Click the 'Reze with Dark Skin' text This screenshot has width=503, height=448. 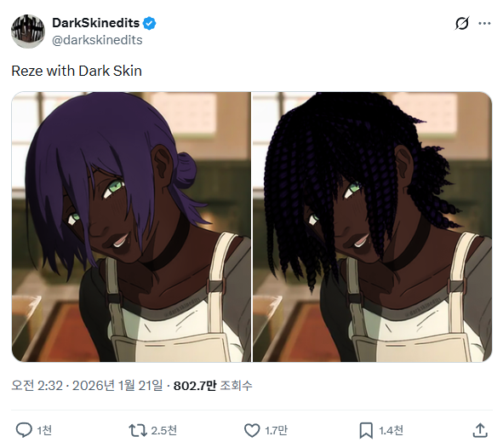(77, 71)
